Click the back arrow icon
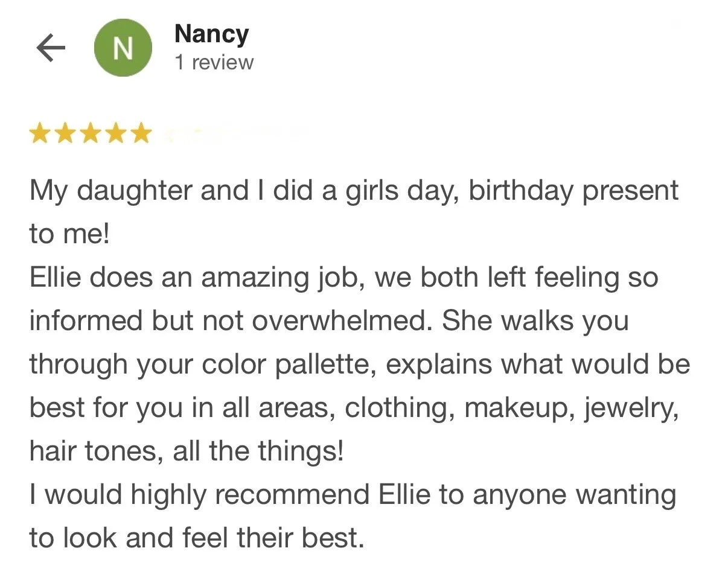 coord(51,48)
